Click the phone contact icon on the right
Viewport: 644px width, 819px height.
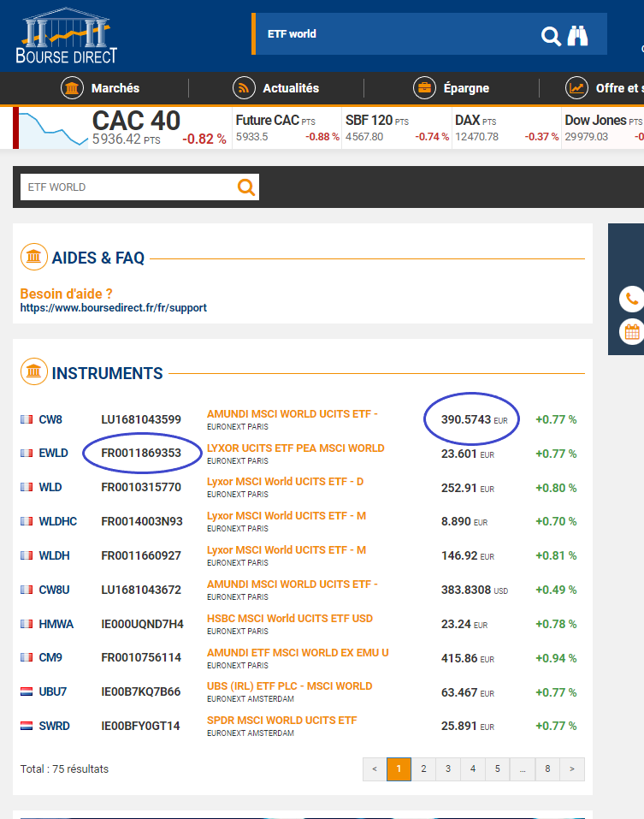point(631,299)
